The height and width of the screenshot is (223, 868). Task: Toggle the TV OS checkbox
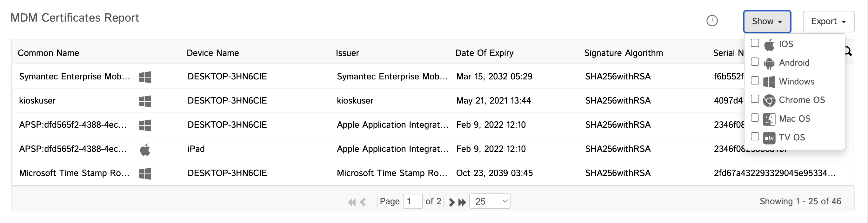(x=755, y=136)
